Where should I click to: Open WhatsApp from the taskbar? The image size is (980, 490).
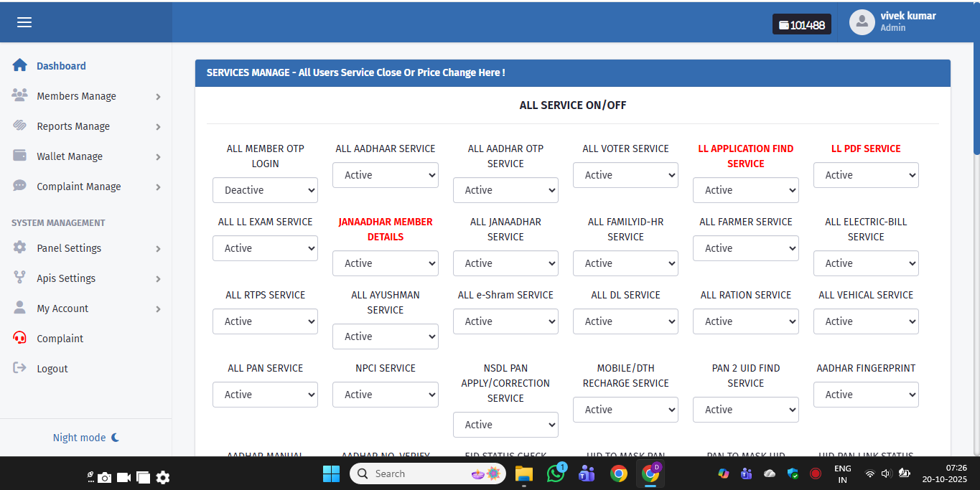[x=556, y=473]
